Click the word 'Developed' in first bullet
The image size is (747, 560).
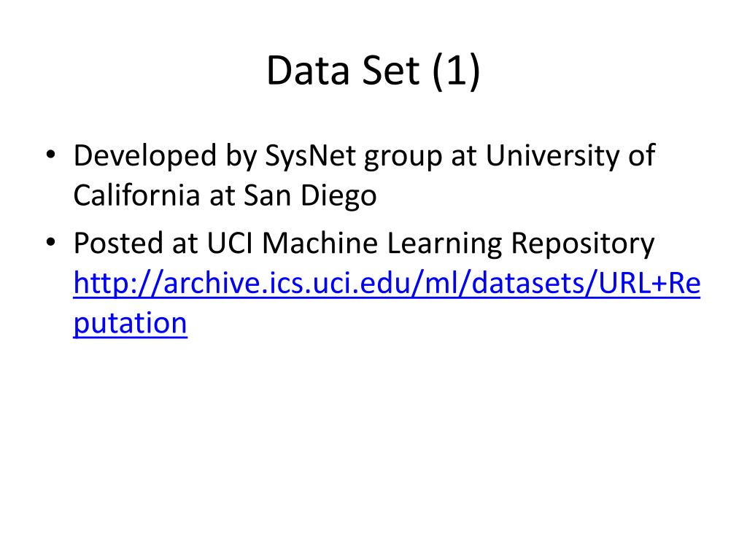pos(145,156)
